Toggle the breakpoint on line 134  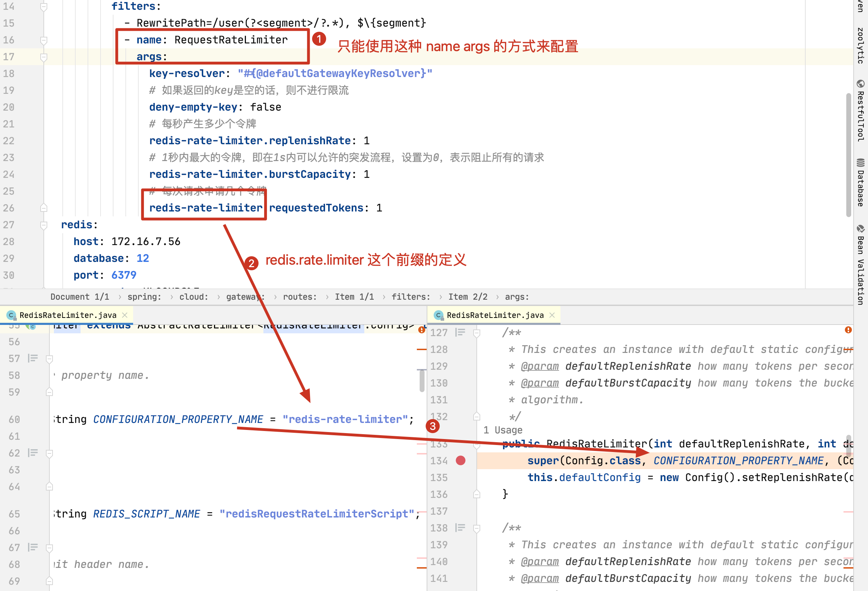tap(461, 460)
